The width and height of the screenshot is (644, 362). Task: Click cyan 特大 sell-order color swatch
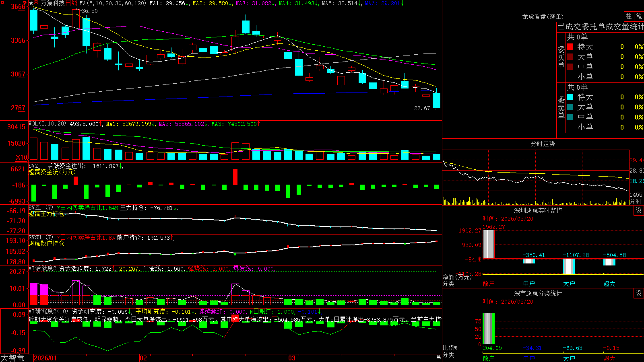point(570,97)
